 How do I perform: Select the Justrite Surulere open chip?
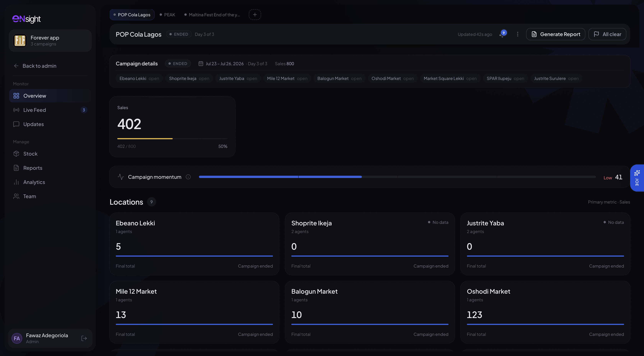coord(556,79)
